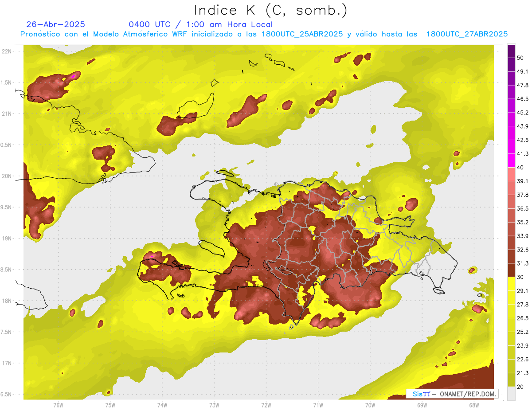Click the initialization time '1800UTC_25ABR2025'
The width and height of the screenshot is (532, 411).
tap(302, 34)
